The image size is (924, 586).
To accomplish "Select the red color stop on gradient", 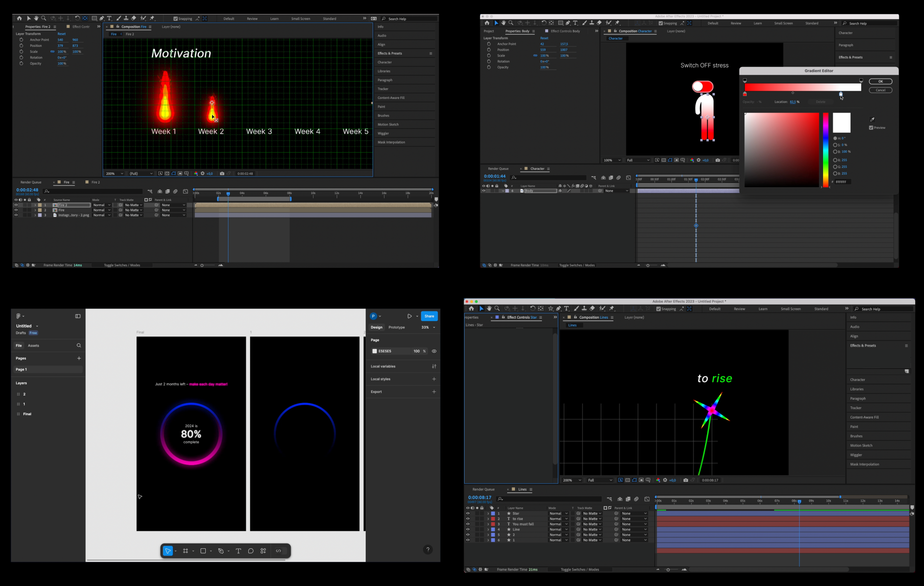I will pos(745,94).
